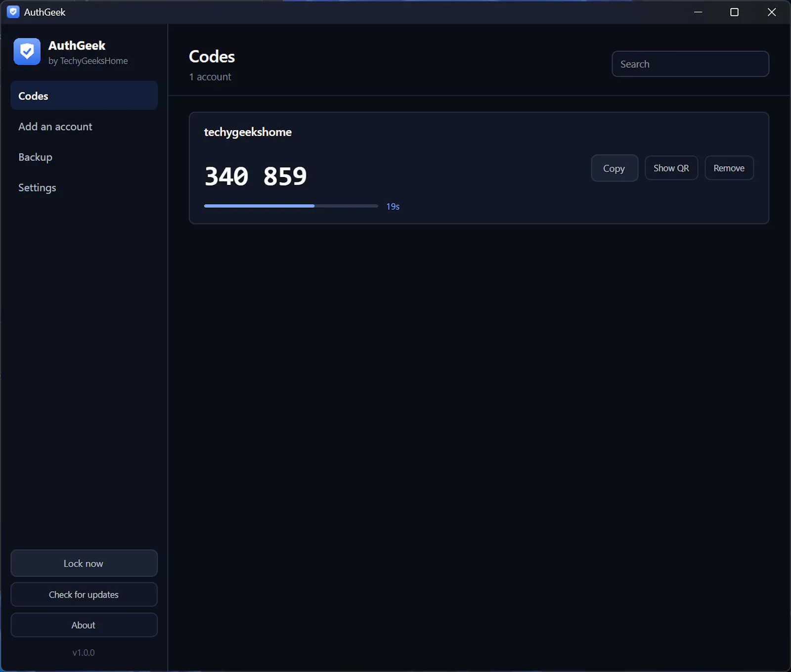Click the Lock now button

[x=84, y=563]
